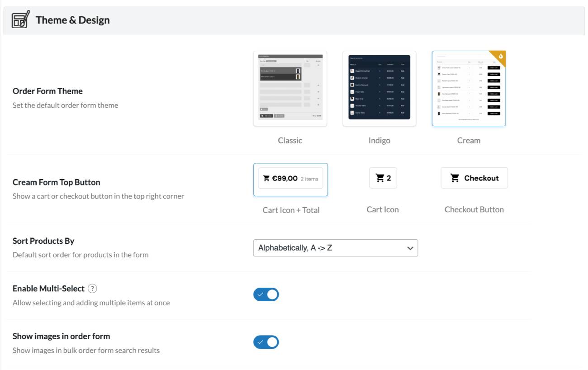Click the cart icon next to 2
This screenshot has height=370, width=588.
(380, 178)
